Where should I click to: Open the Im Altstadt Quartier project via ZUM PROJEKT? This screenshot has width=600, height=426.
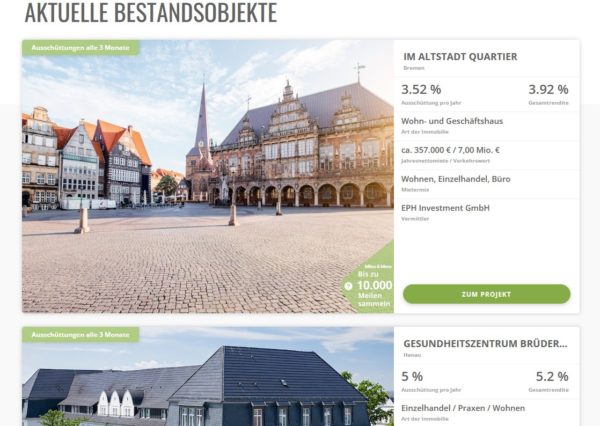coord(486,294)
